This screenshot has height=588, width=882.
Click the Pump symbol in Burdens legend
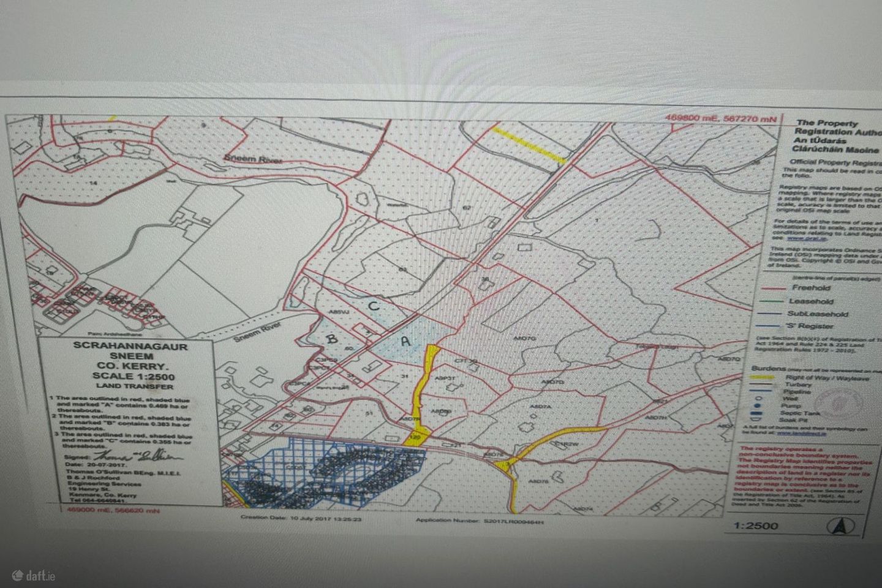(757, 405)
